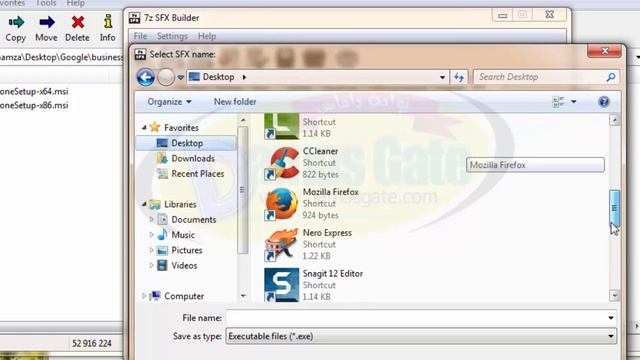This screenshot has height=360, width=640.
Task: Go back with the blue Back arrow
Action: pos(146,77)
